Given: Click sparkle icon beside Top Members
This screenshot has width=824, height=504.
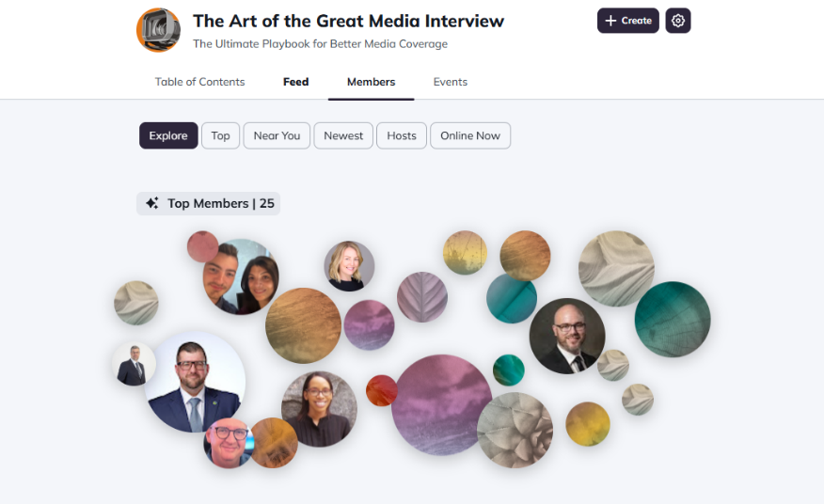Looking at the screenshot, I should [152, 203].
